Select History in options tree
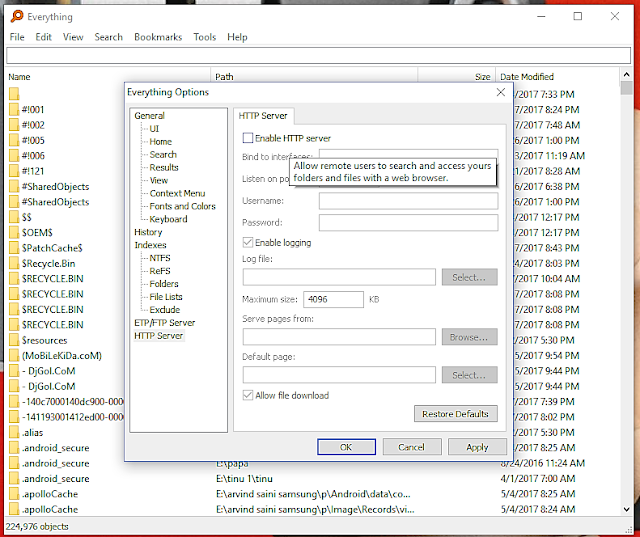The width and height of the screenshot is (640, 537). [x=148, y=232]
